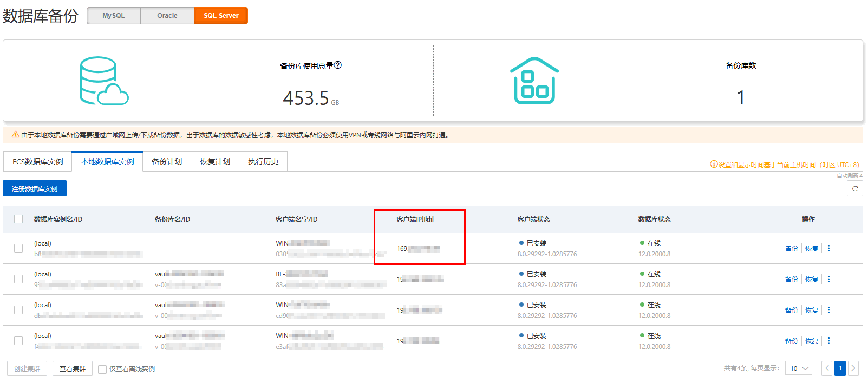Click the help icon beside 备份库使用总量
Screen dimensions: 868x384
pyautogui.click(x=338, y=65)
